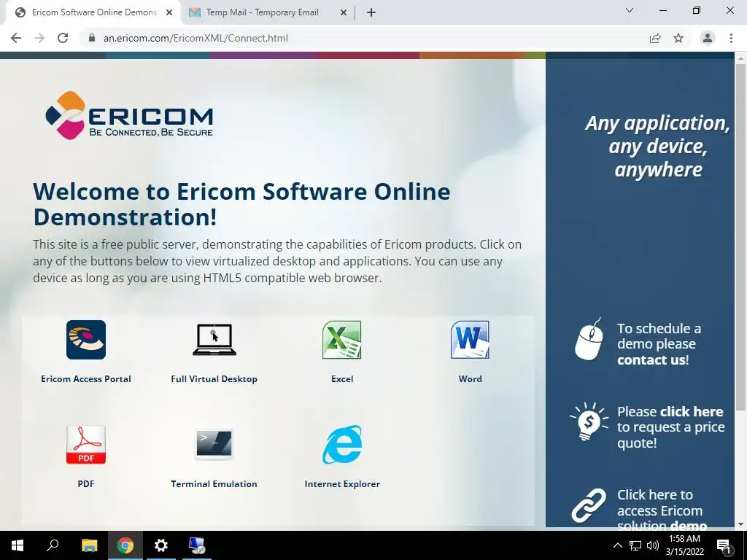Open the notification center icon
This screenshot has width=747, height=560.
[724, 545]
